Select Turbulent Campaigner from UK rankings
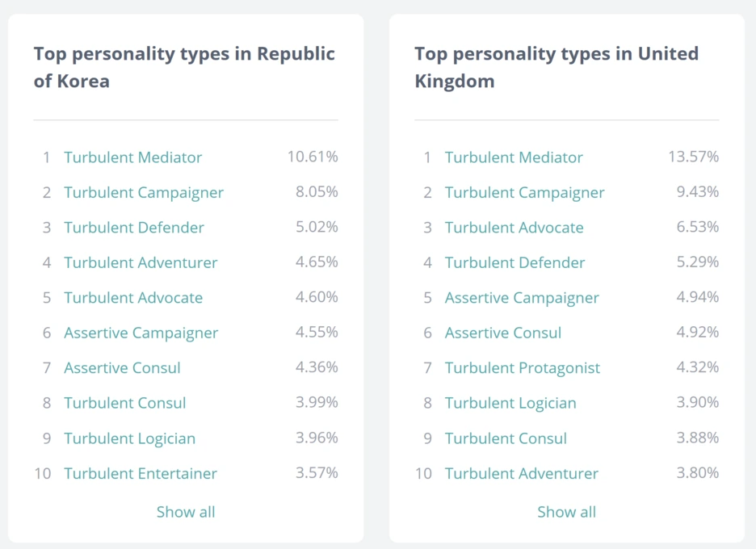Screen dimensions: 756x549 [x=523, y=192]
